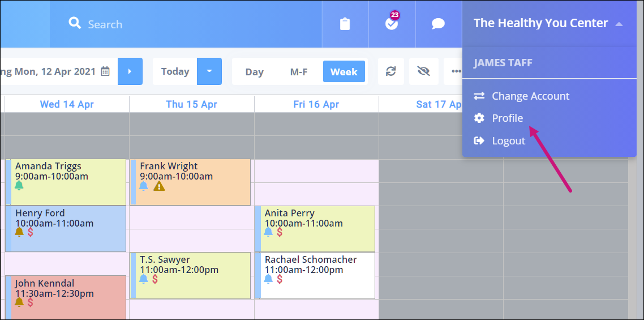The image size is (644, 320).
Task: Click the green bell on Amanda Triggs appointment
Action: coord(19,186)
